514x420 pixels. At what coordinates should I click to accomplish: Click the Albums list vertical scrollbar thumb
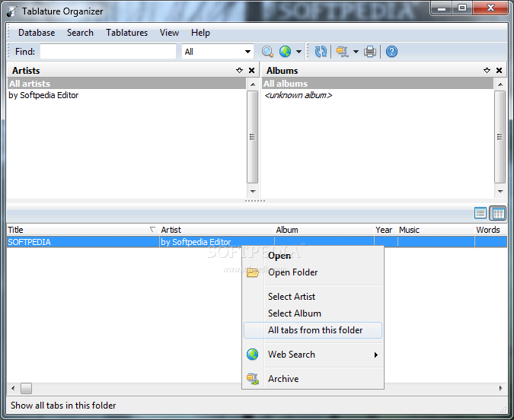click(500, 137)
